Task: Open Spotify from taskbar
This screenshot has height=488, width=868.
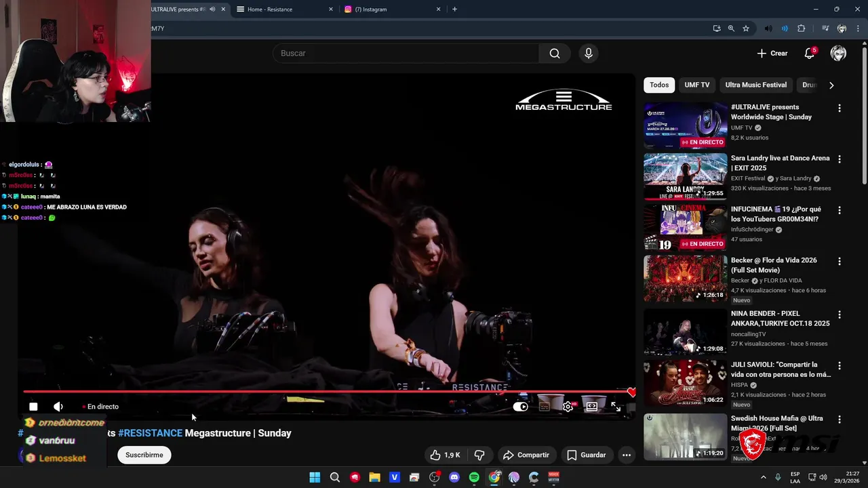Action: coord(474,477)
